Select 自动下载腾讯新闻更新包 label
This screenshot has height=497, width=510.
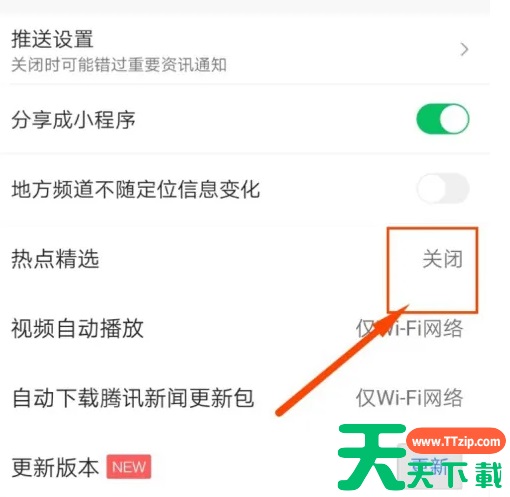coord(133,398)
